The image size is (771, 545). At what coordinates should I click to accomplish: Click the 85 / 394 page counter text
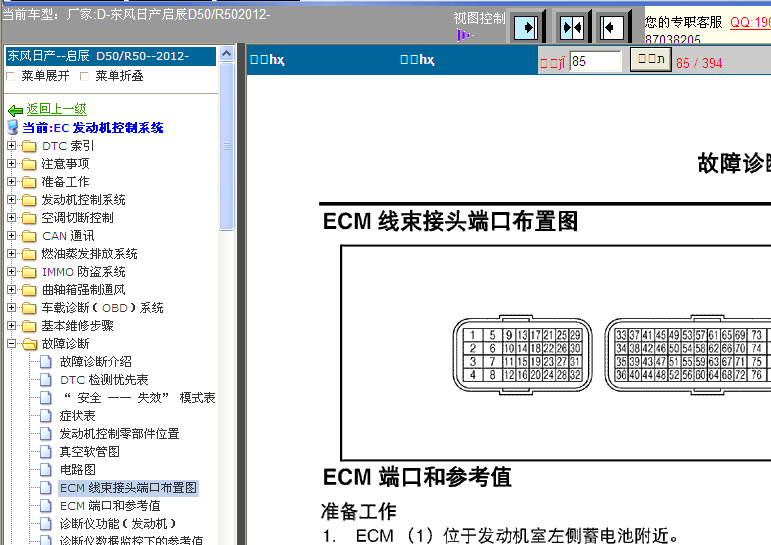tap(699, 63)
